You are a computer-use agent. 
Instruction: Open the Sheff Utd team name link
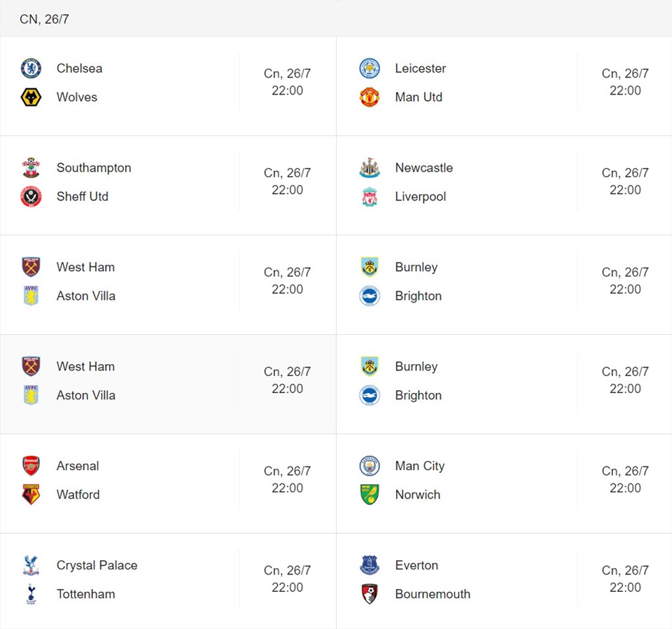(83, 196)
